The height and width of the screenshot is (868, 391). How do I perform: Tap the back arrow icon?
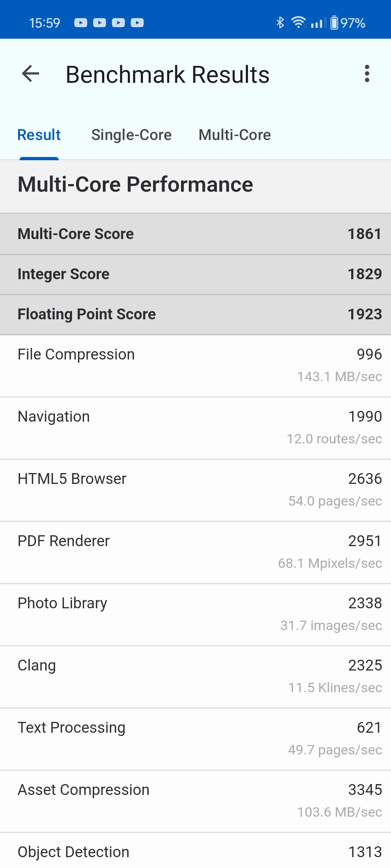(x=30, y=74)
